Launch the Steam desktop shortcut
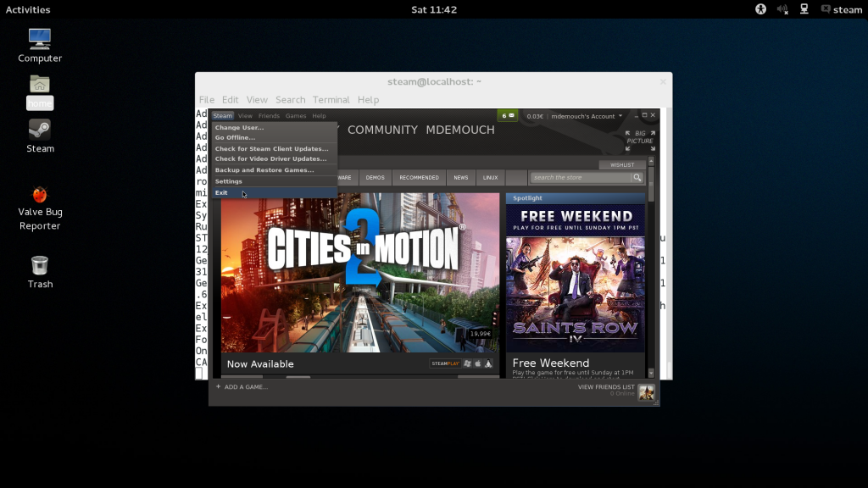The width and height of the screenshot is (868, 488). click(40, 136)
